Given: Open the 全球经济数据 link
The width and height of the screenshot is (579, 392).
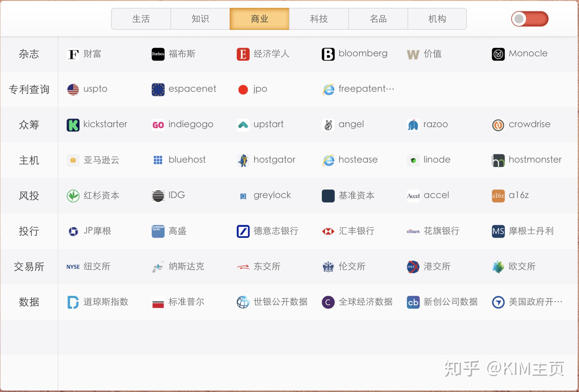Looking at the screenshot, I should pyautogui.click(x=366, y=302).
